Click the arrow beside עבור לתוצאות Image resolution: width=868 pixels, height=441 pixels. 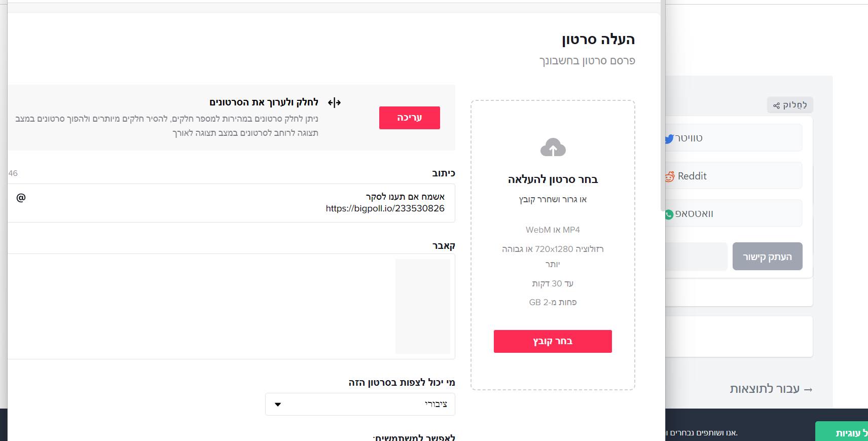click(808, 390)
